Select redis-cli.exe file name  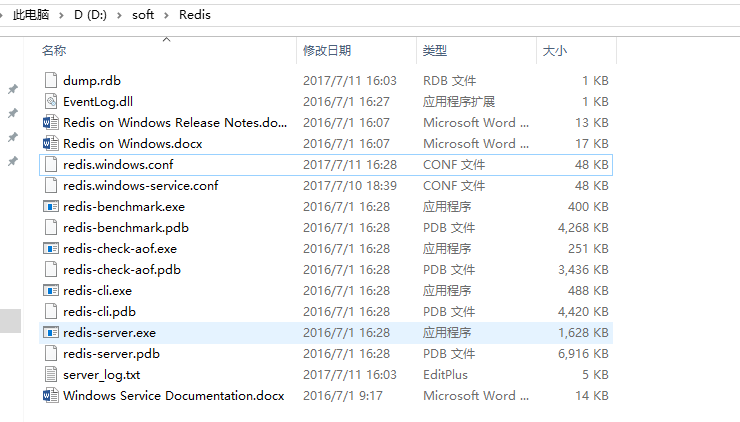(x=97, y=291)
